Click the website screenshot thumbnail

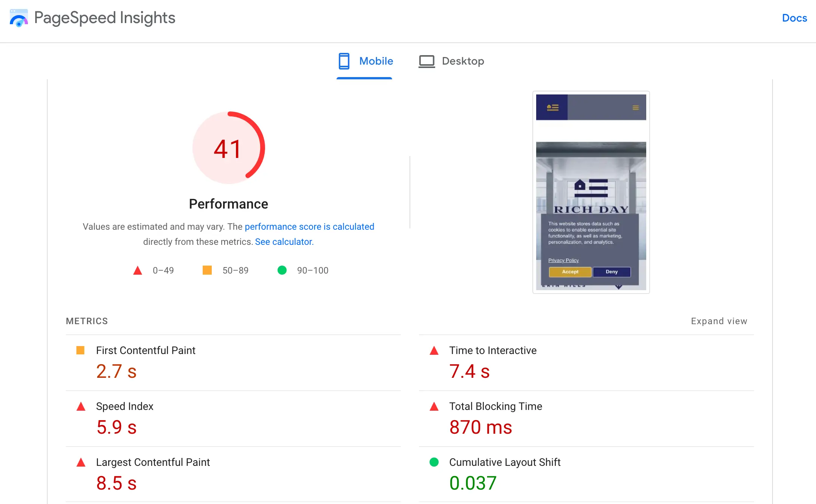coord(591,192)
